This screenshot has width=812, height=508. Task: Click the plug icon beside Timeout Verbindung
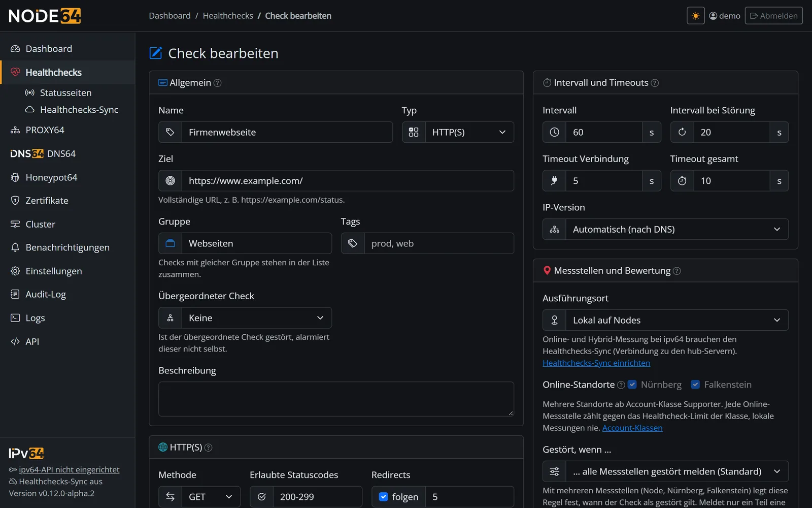click(555, 181)
